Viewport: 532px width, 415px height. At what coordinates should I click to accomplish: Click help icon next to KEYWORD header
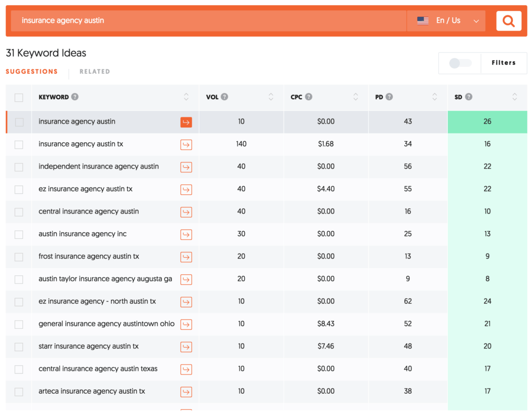tap(75, 97)
